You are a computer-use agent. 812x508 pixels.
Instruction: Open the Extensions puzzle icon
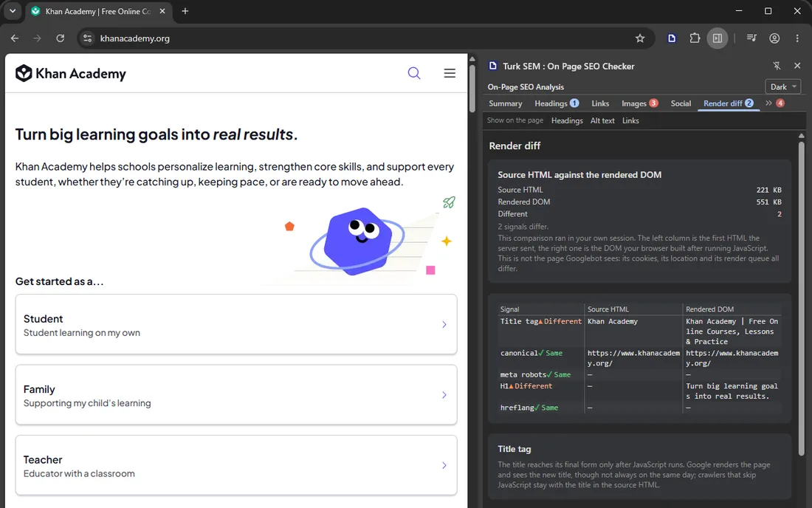pyautogui.click(x=695, y=38)
